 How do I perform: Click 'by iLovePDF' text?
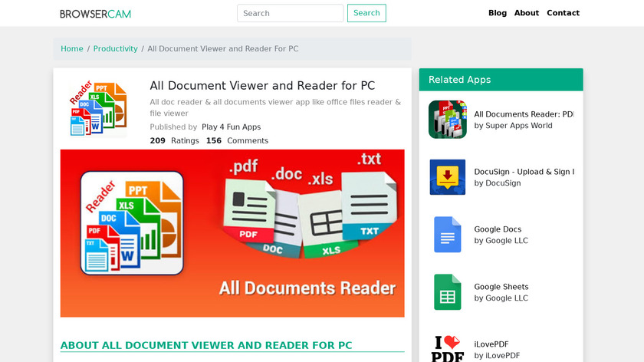[497, 356]
